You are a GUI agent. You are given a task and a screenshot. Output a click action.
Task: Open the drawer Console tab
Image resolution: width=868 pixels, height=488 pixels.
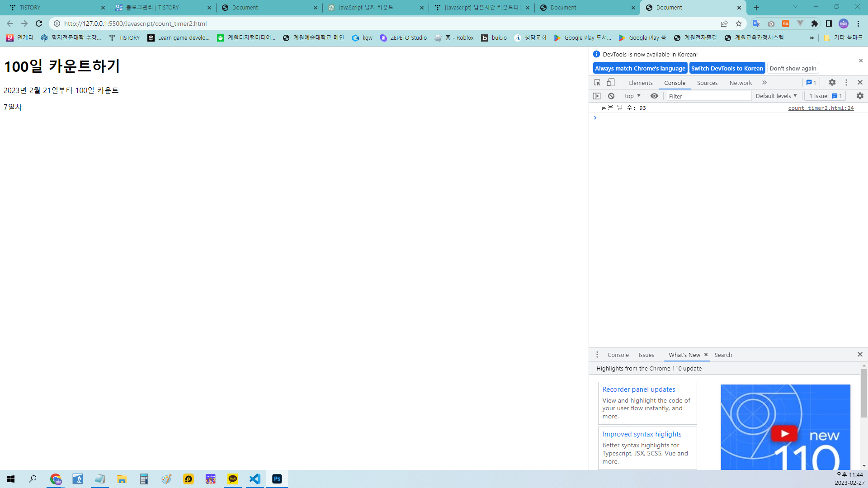618,355
